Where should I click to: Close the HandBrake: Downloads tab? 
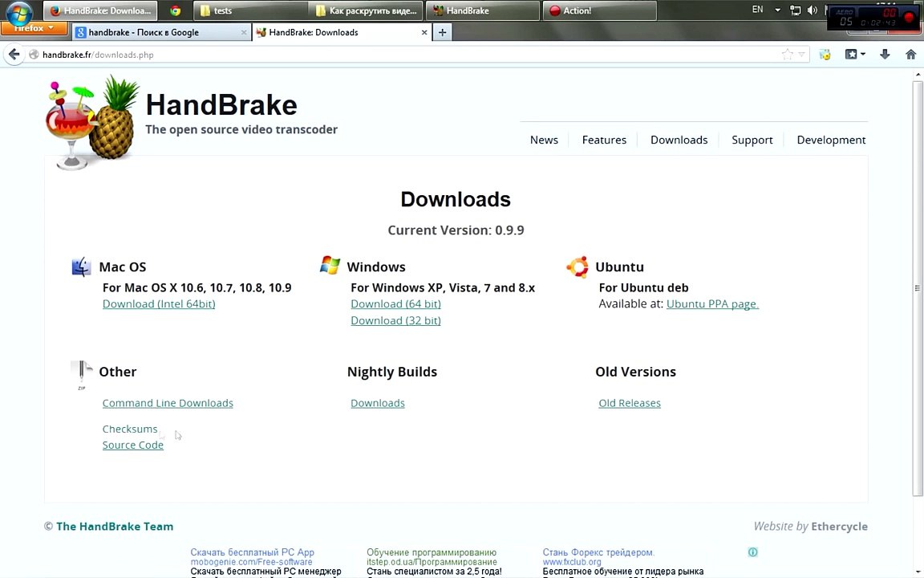tap(424, 32)
